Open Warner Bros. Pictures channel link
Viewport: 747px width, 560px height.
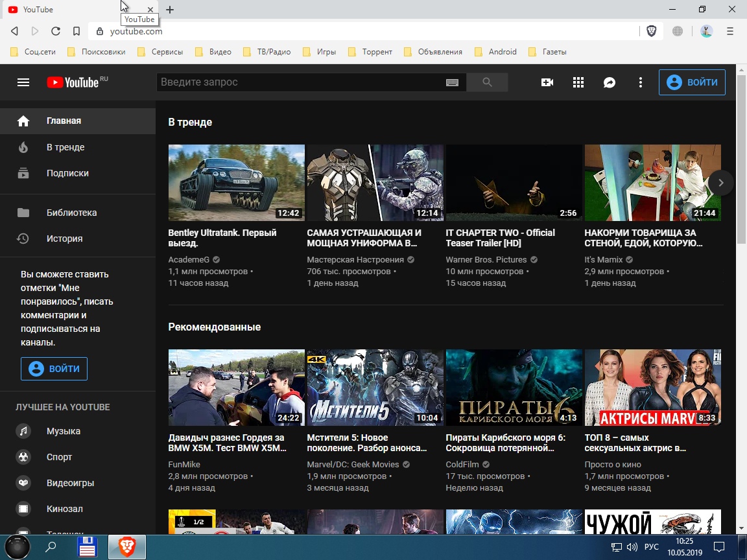coord(486,259)
